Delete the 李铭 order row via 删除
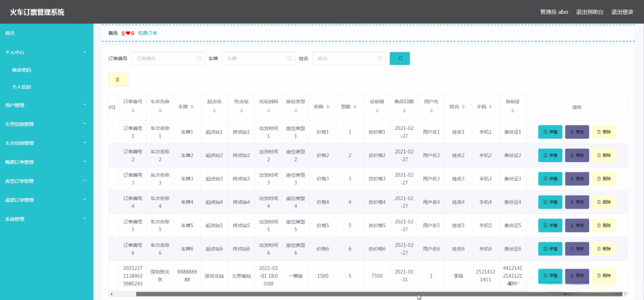The height and width of the screenshot is (300, 644). (x=604, y=275)
